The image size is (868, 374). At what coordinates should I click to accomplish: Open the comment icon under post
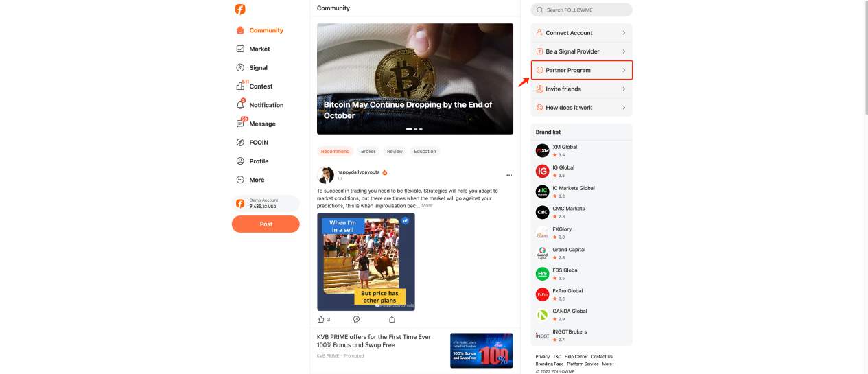click(356, 319)
